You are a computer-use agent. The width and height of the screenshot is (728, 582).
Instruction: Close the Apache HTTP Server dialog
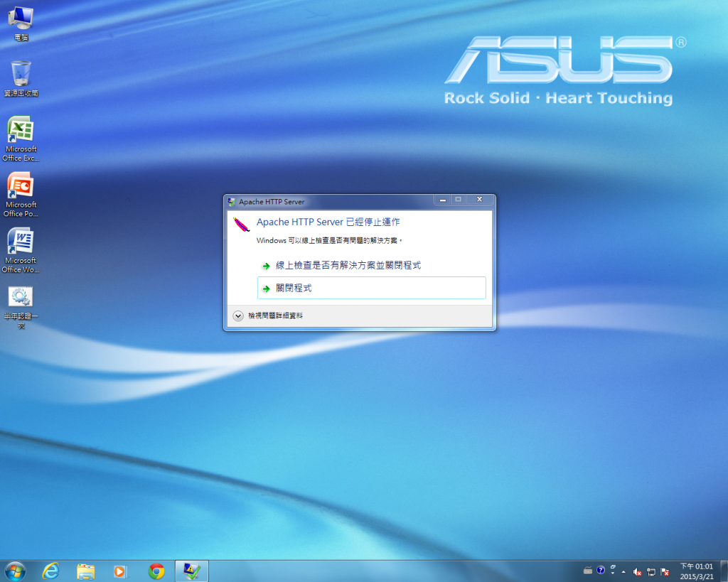pos(479,200)
